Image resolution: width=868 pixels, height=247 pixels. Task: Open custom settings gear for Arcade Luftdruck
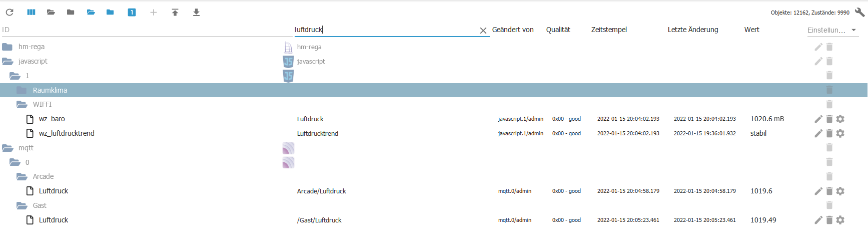(x=840, y=191)
